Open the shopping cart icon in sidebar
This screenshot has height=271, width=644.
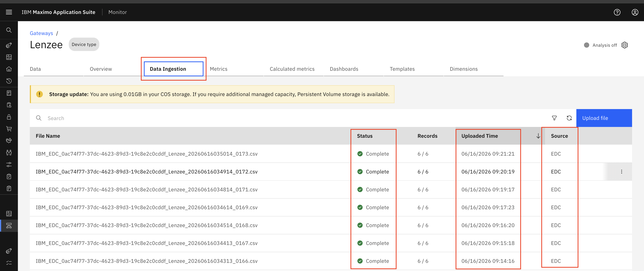[x=9, y=129]
